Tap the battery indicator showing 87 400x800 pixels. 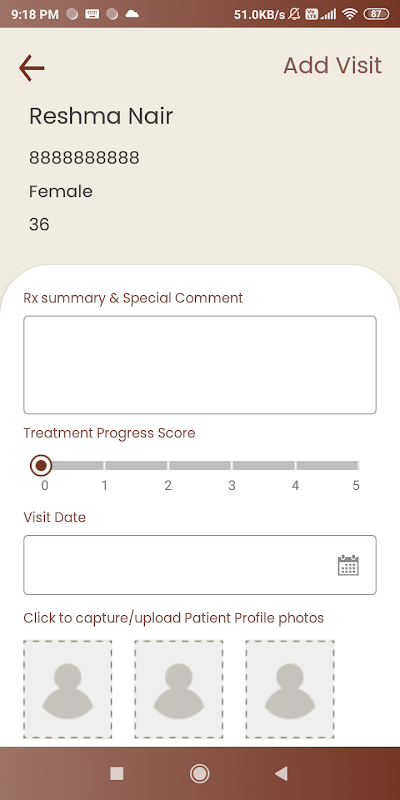tap(376, 14)
